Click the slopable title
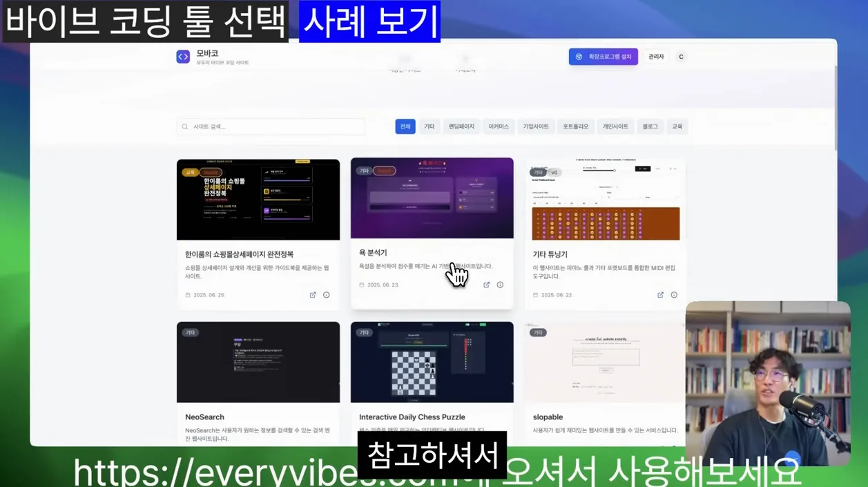Image resolution: width=868 pixels, height=487 pixels. pos(548,417)
